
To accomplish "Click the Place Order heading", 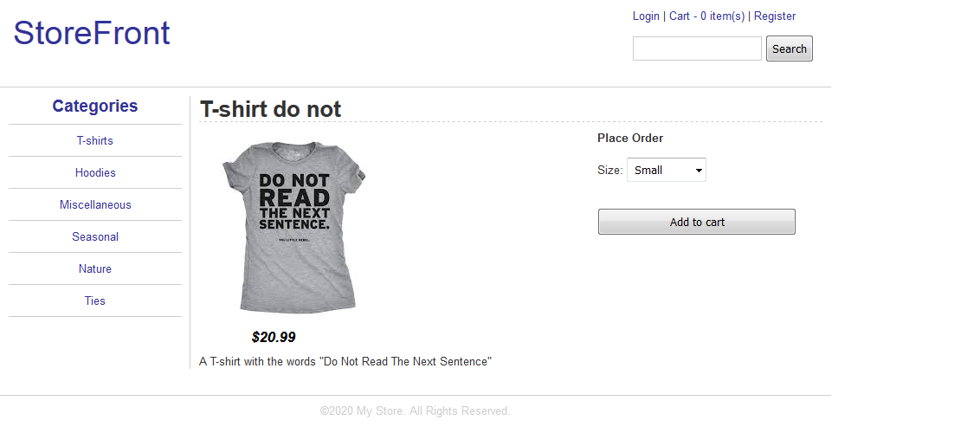I will click(630, 138).
